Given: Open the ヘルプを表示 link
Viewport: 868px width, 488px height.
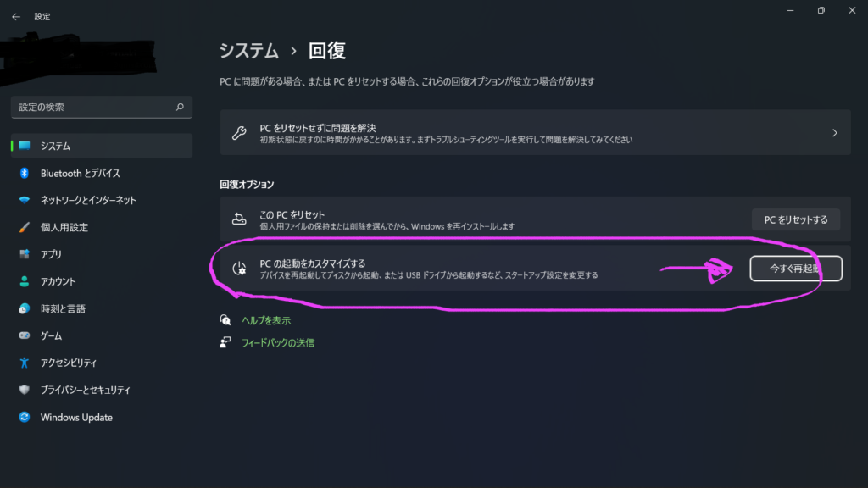Looking at the screenshot, I should coord(265,320).
